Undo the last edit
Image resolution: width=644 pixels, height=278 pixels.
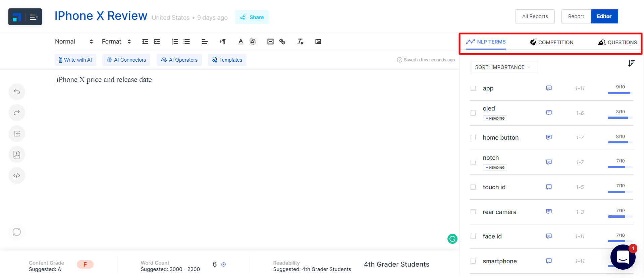coord(17,92)
